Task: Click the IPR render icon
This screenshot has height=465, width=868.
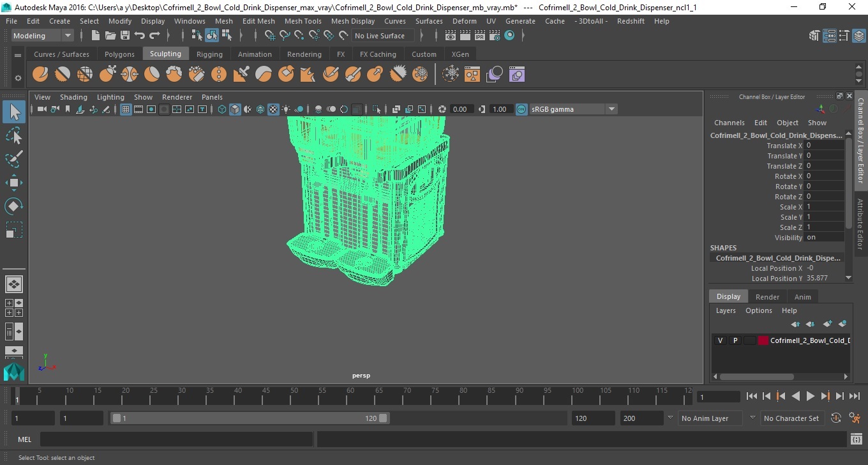Action: coord(480,36)
